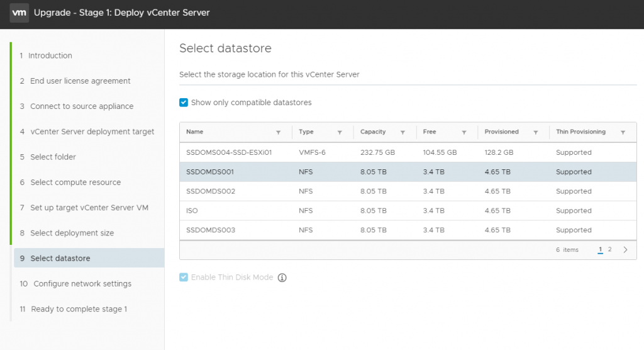The height and width of the screenshot is (350, 644).
Task: Select datastore SSDOMDS001
Action: tap(408, 172)
